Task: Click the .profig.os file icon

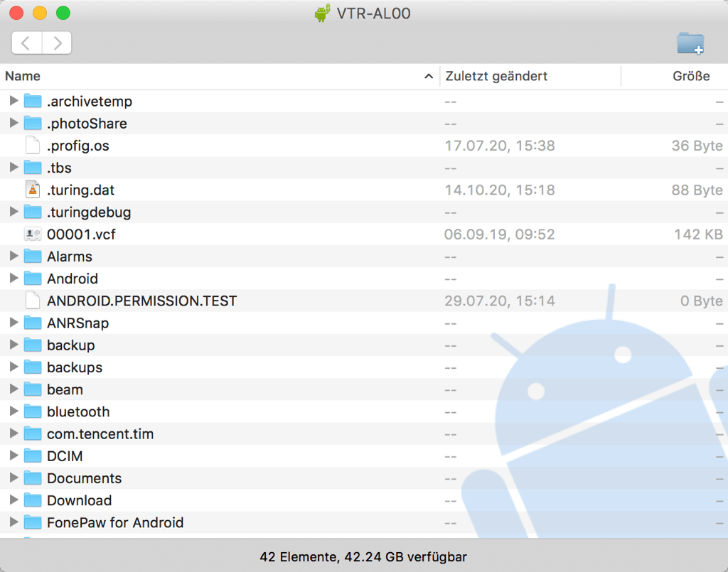Action: [x=33, y=145]
